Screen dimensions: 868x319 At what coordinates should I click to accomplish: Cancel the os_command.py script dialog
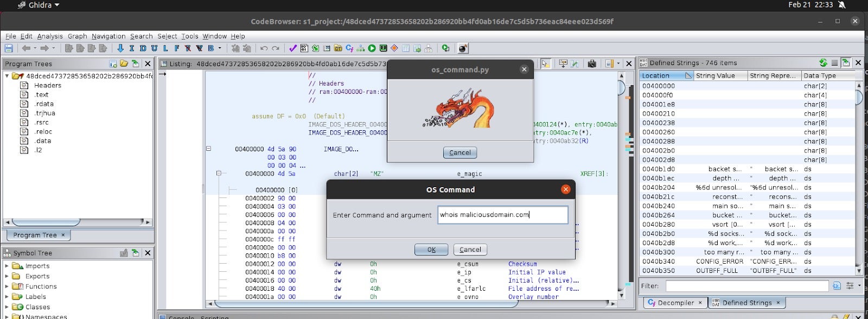[x=459, y=152]
